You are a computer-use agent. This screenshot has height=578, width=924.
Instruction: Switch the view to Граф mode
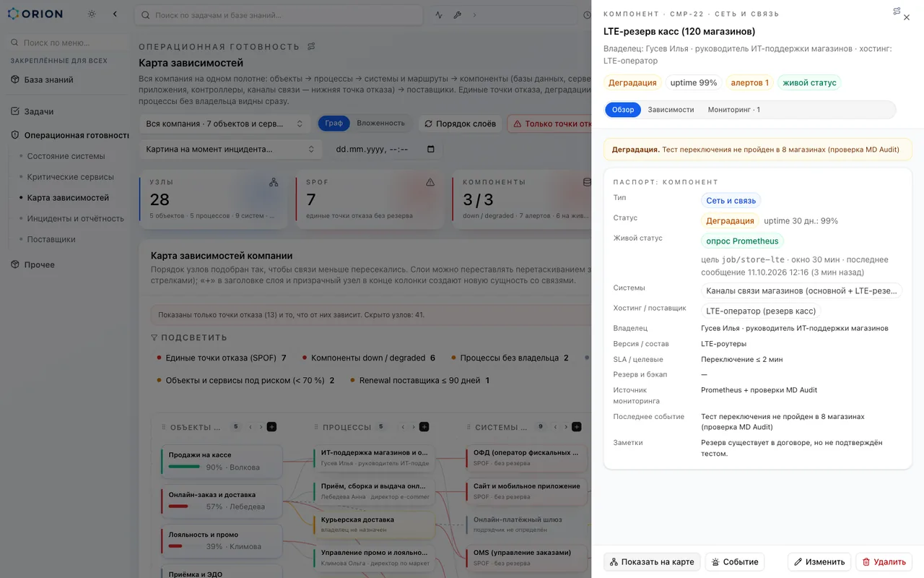pyautogui.click(x=334, y=124)
